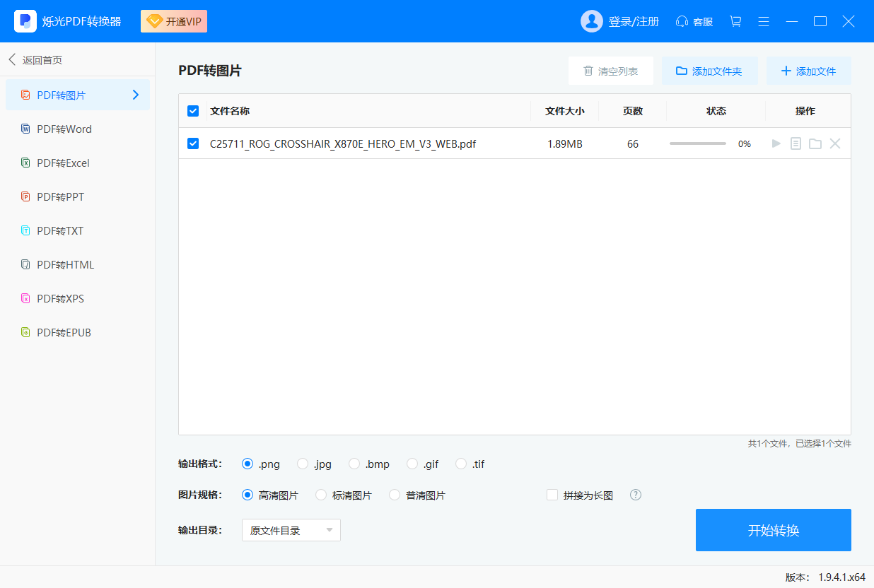
Task: Select PDF转EPUB in the sidebar
Action: pos(78,332)
